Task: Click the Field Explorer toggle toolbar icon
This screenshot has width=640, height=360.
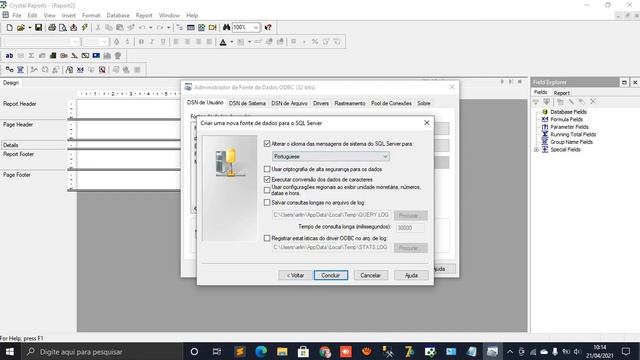Action: pyautogui.click(x=191, y=27)
